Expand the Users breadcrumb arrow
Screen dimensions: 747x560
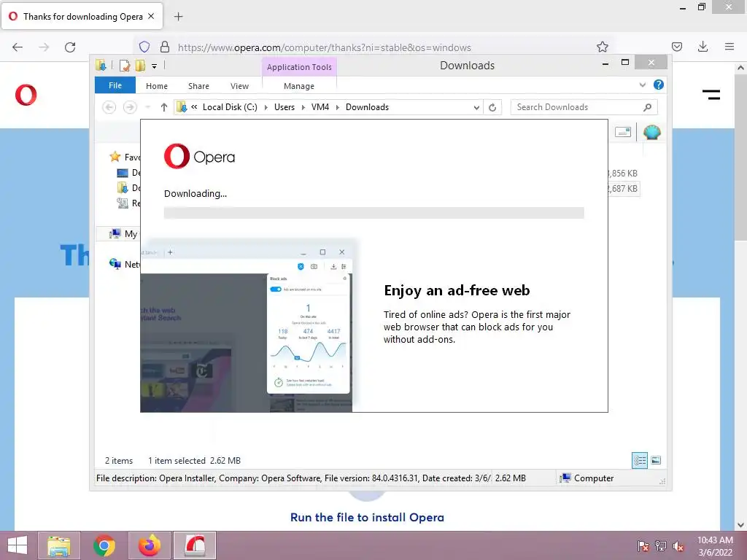(x=303, y=108)
